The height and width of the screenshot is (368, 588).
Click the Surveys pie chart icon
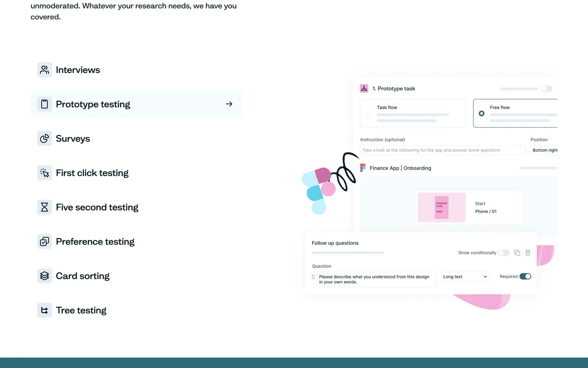tap(44, 139)
